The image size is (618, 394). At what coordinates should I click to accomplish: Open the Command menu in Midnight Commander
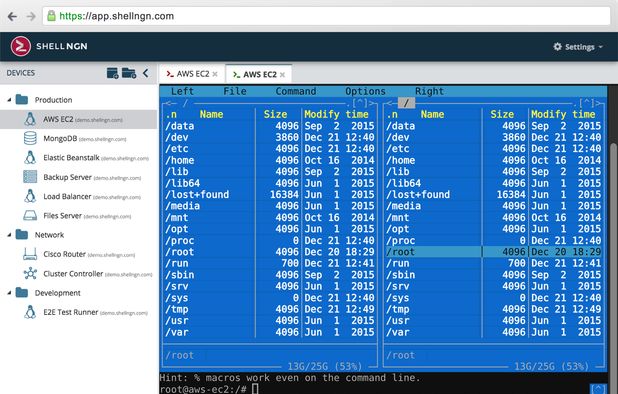click(x=296, y=91)
